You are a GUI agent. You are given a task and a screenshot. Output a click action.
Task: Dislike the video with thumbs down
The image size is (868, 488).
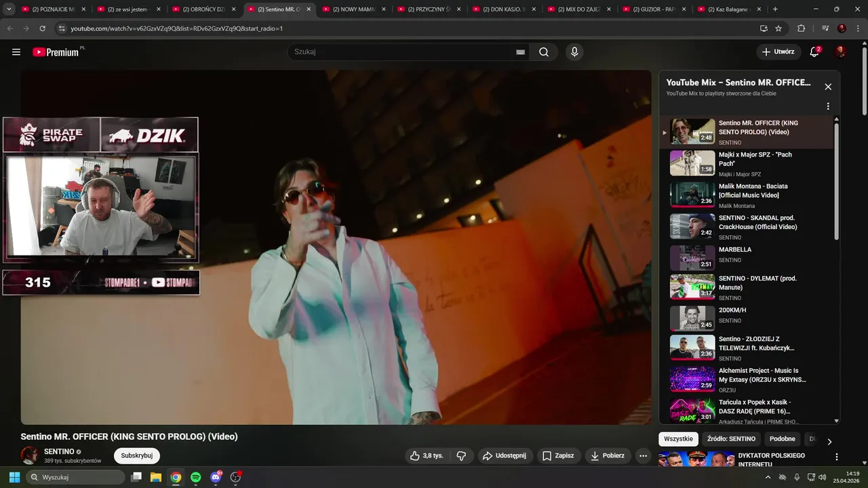pyautogui.click(x=461, y=455)
